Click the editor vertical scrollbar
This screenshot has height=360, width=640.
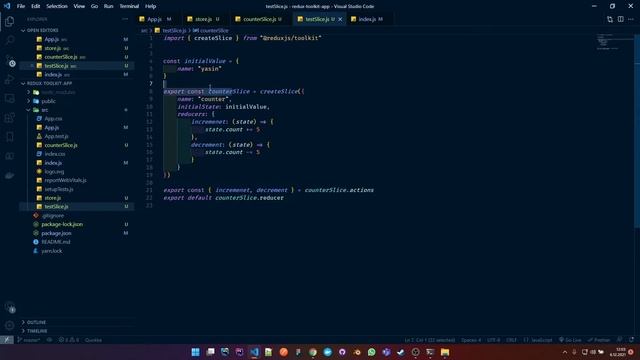click(x=637, y=131)
